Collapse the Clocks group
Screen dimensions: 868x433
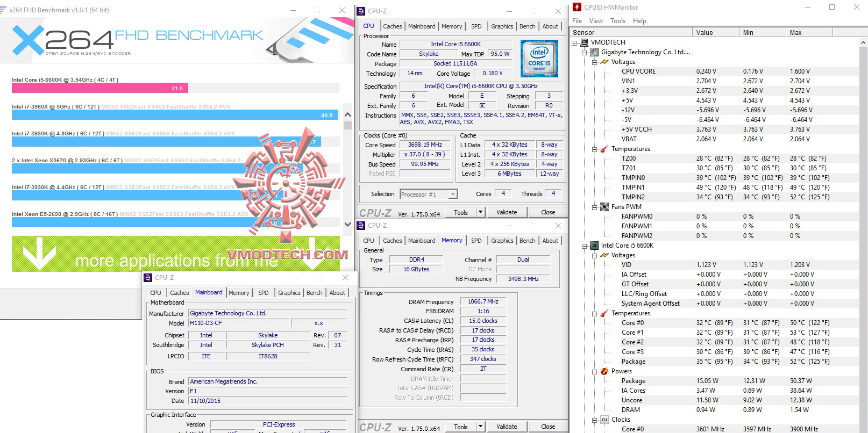click(594, 420)
